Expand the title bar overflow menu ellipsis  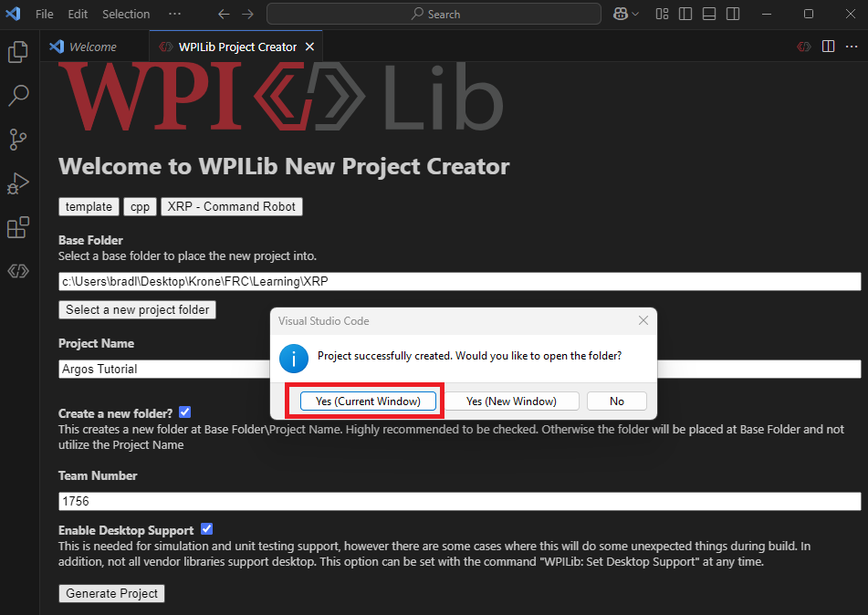[174, 14]
